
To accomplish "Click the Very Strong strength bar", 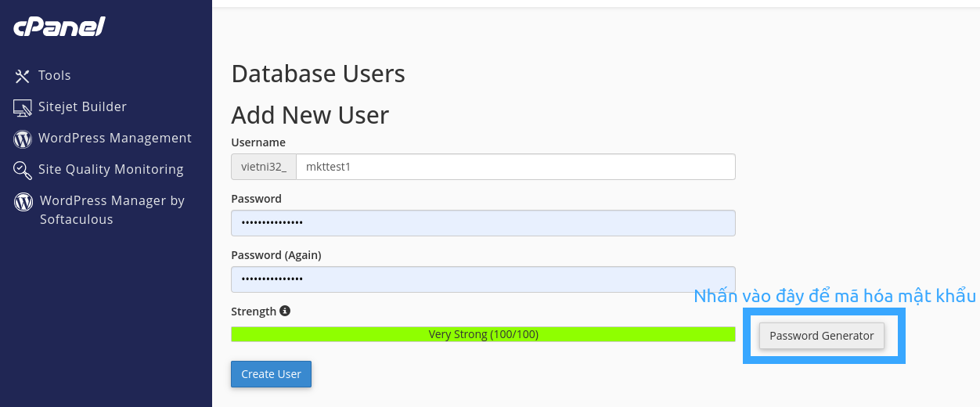I will pyautogui.click(x=483, y=335).
